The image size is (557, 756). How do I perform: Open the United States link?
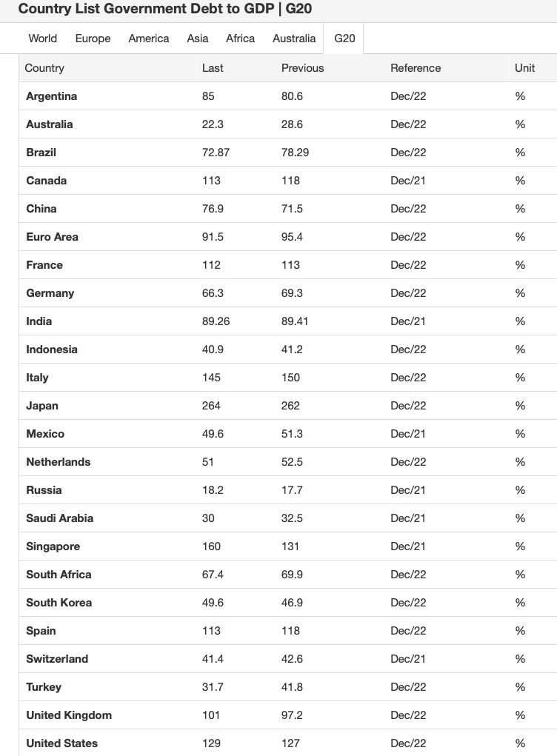[61, 743]
